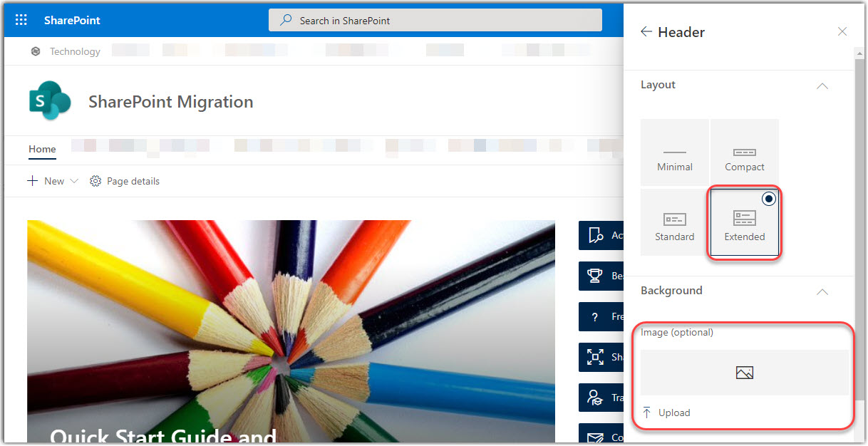Select the Minimal header layout option

click(x=674, y=152)
